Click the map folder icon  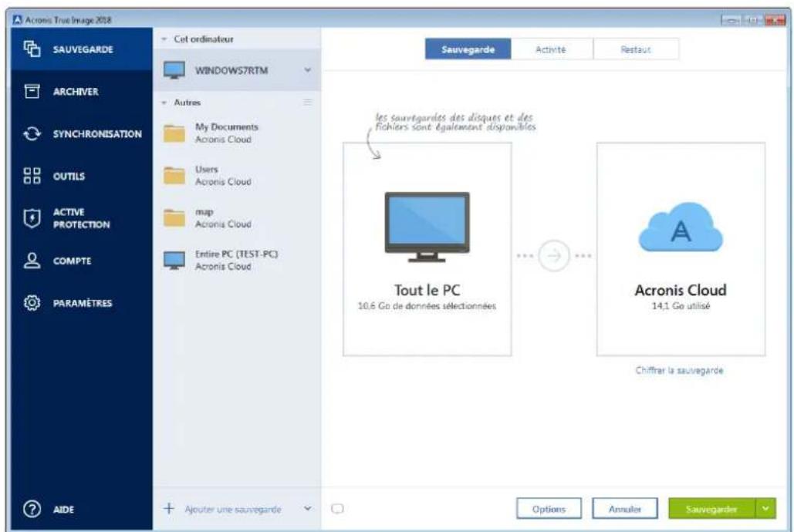click(x=174, y=218)
